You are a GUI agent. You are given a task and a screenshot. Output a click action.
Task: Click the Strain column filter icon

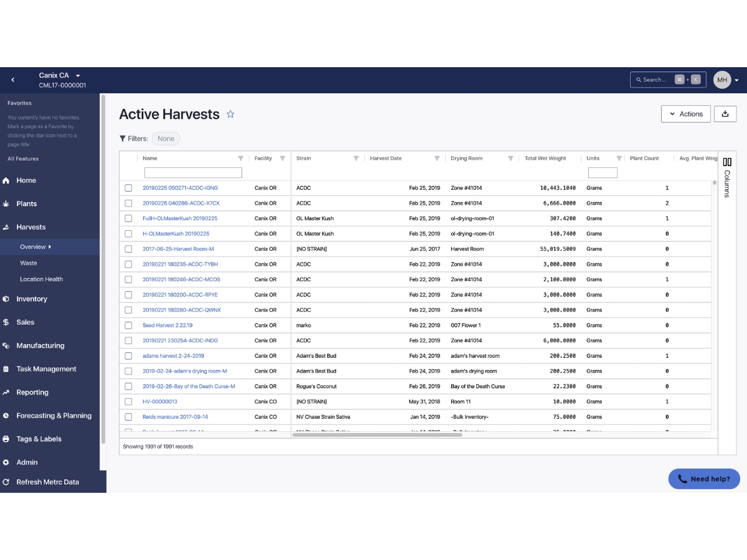(356, 158)
